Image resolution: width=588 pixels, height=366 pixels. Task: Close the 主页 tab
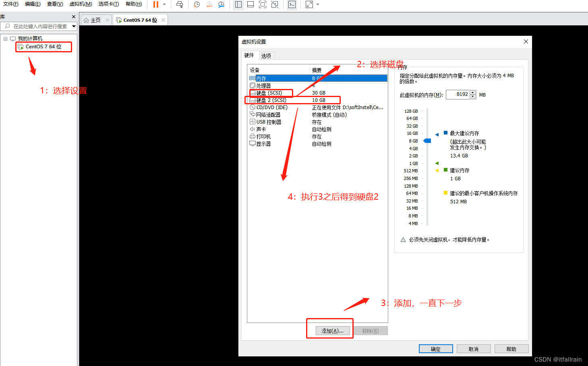(x=107, y=20)
